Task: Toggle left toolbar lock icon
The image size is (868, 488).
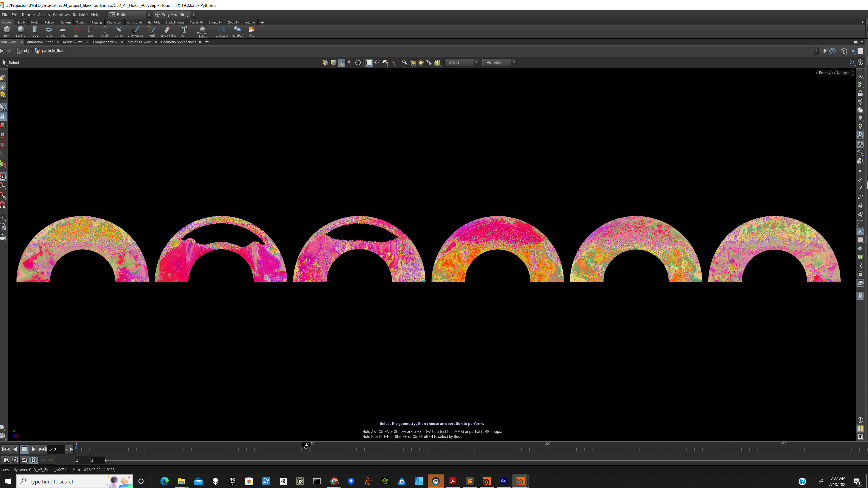Action: (x=3, y=116)
